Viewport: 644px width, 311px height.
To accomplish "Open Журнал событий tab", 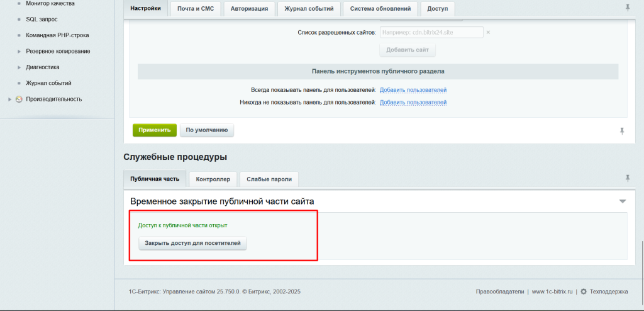I will coord(309,9).
